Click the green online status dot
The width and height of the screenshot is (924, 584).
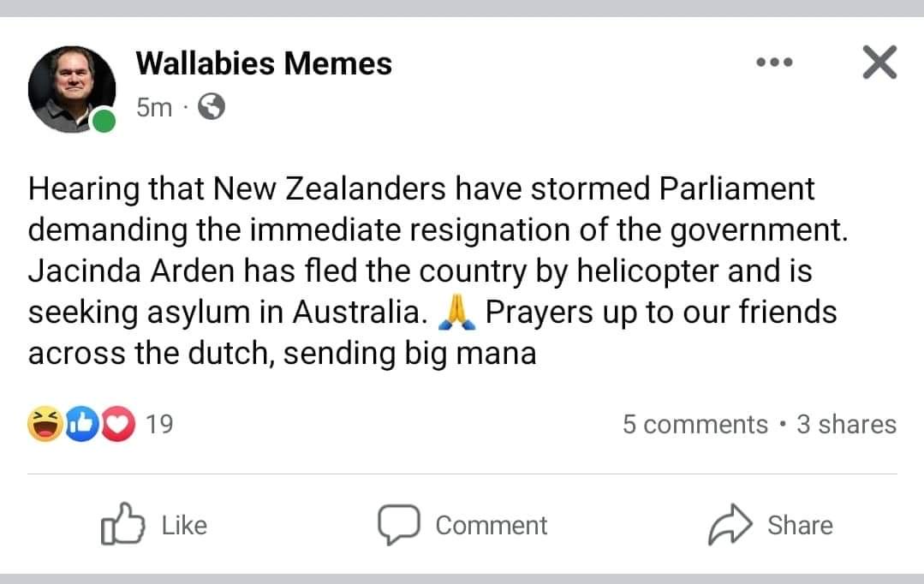point(104,122)
